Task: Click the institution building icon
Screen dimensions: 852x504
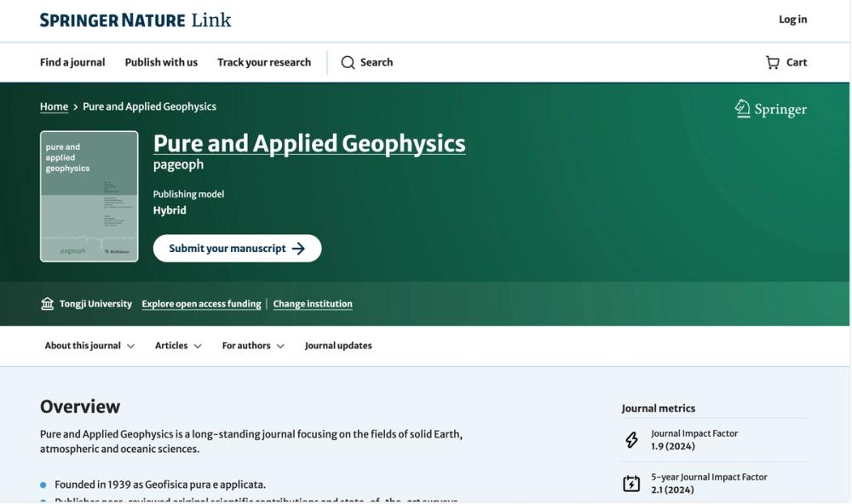Action: tap(47, 303)
